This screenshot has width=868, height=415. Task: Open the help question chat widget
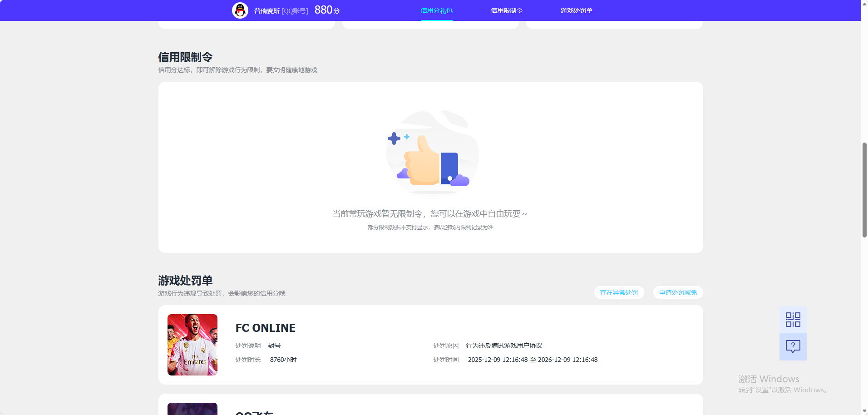coord(793,347)
